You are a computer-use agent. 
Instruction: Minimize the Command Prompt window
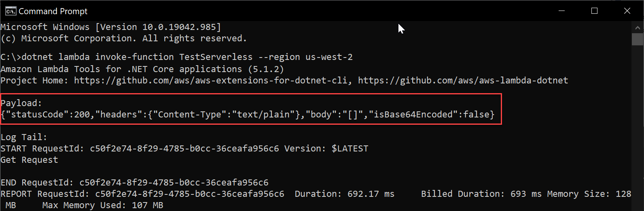pos(561,11)
